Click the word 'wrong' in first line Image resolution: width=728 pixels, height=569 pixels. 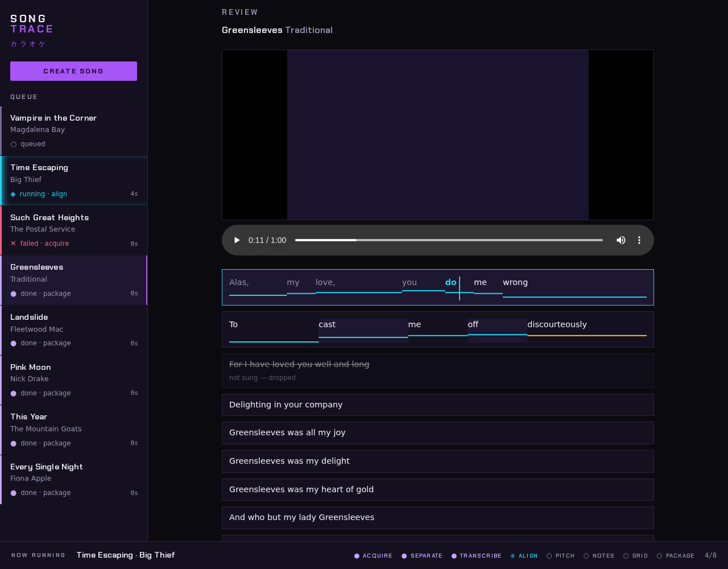tap(515, 282)
